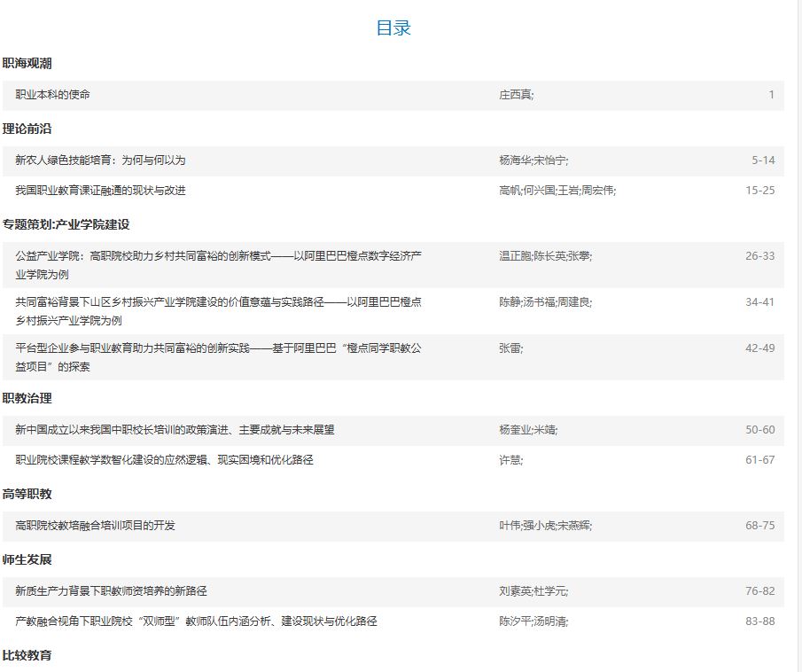Open 新质生产力背景下职教师资培养 article
The width and height of the screenshot is (802, 672).
(111, 591)
